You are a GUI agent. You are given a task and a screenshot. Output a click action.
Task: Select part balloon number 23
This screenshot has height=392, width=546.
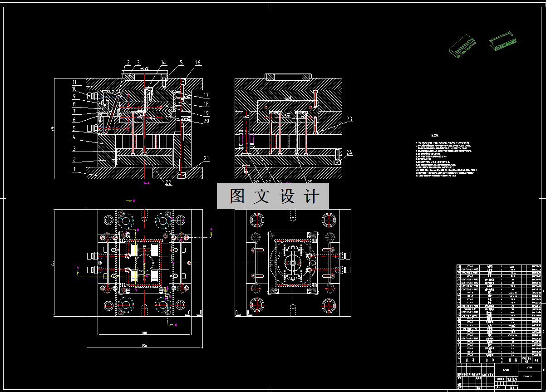[349, 119]
